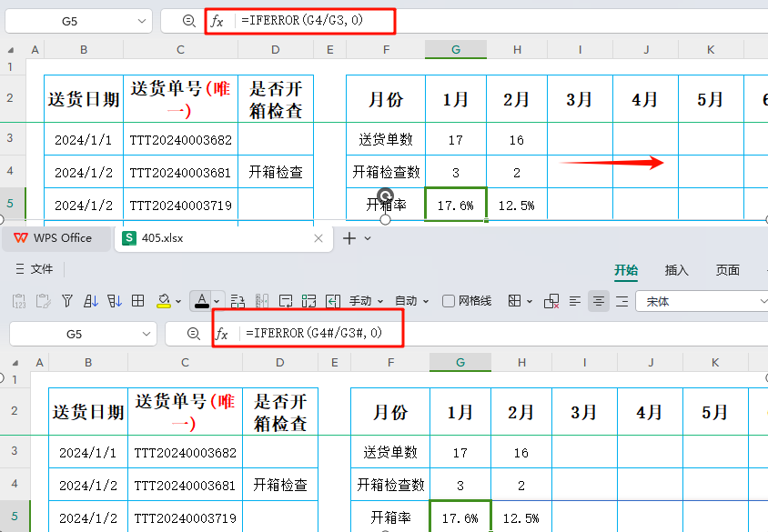The image size is (768, 532).
Task: Click the paste-format clipboard icon with brush
Action: point(43,300)
